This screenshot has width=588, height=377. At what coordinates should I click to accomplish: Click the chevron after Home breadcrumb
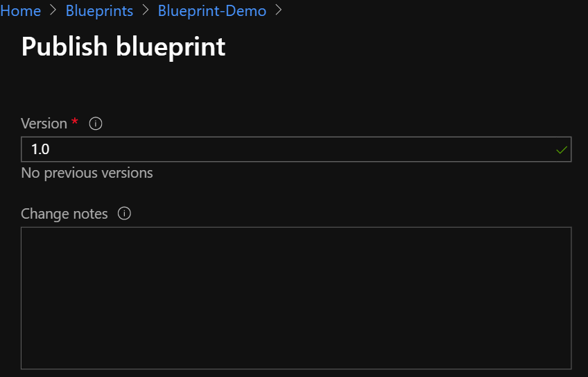[53, 11]
